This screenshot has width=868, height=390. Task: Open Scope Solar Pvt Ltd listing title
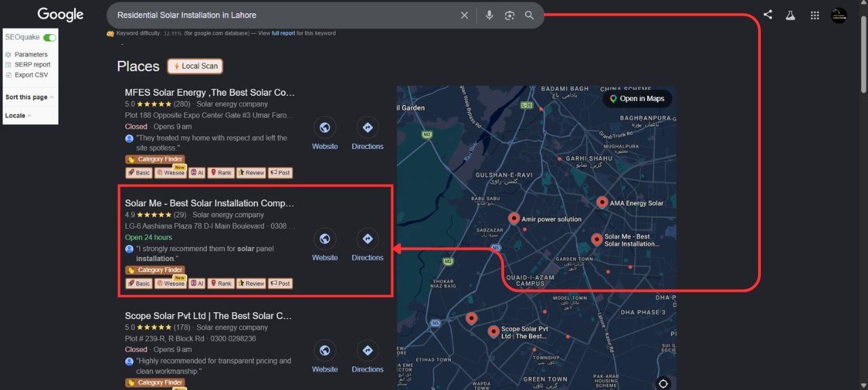(208, 315)
